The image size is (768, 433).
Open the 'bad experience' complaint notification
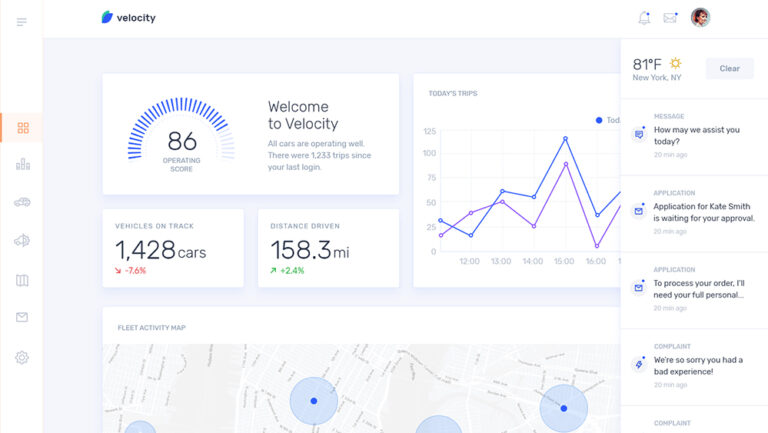[x=694, y=365]
